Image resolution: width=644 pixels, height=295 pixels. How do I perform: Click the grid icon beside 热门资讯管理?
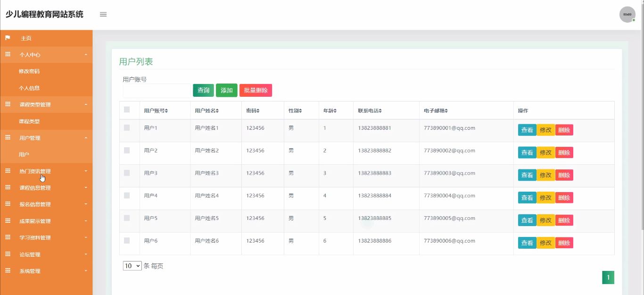point(8,171)
